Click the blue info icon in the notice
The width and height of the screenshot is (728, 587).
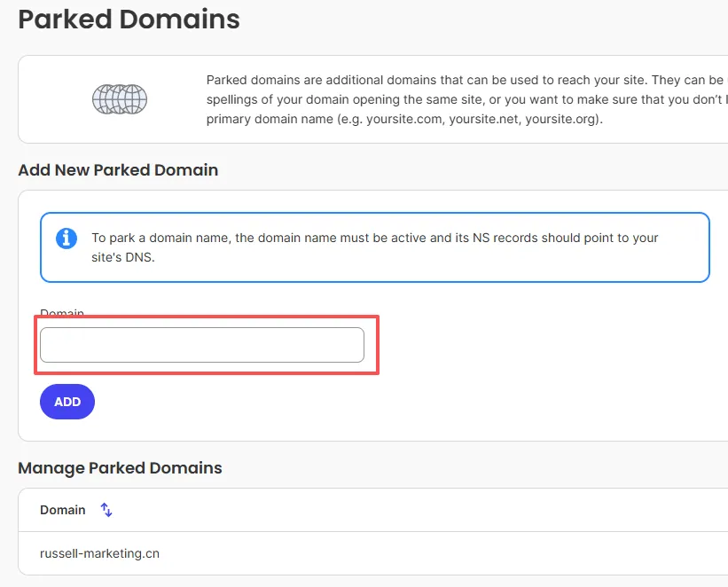coord(66,239)
